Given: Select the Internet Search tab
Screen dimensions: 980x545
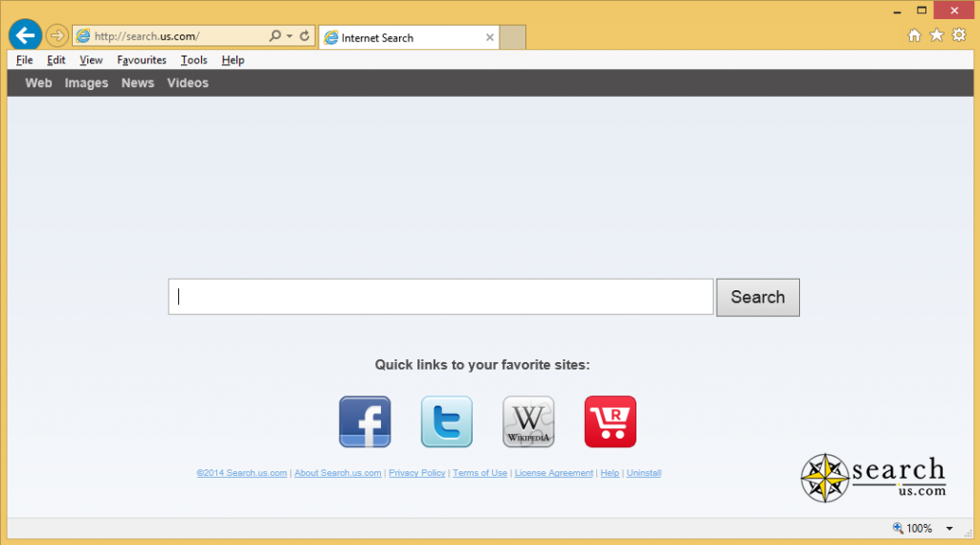Looking at the screenshot, I should tap(409, 37).
